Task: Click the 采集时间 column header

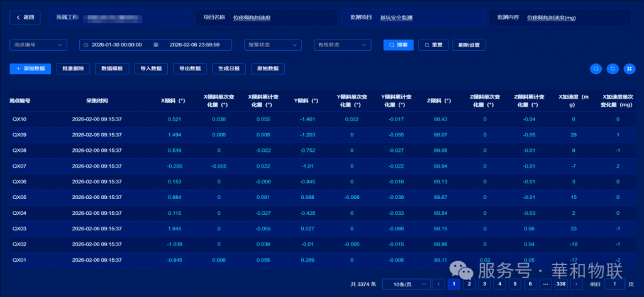Action: (x=97, y=101)
